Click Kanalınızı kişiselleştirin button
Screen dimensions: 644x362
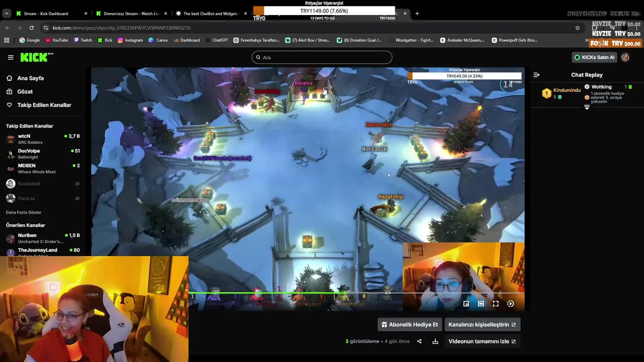point(482,324)
